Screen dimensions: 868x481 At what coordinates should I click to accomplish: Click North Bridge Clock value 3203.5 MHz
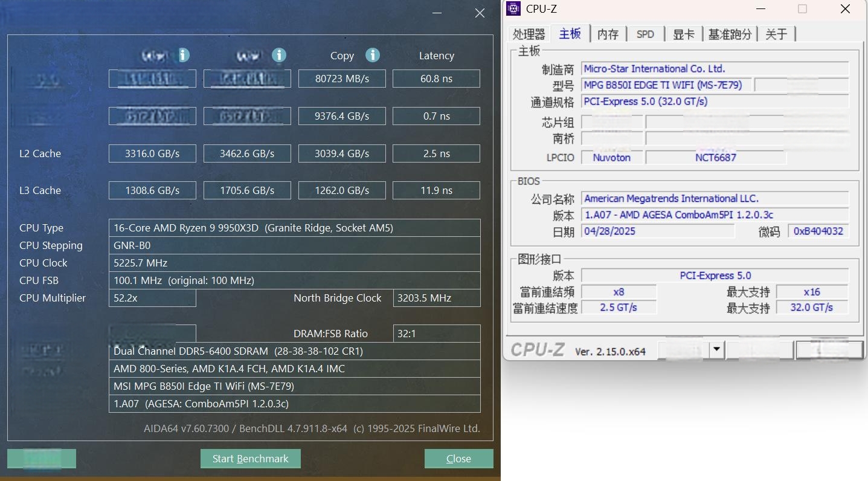coord(437,298)
